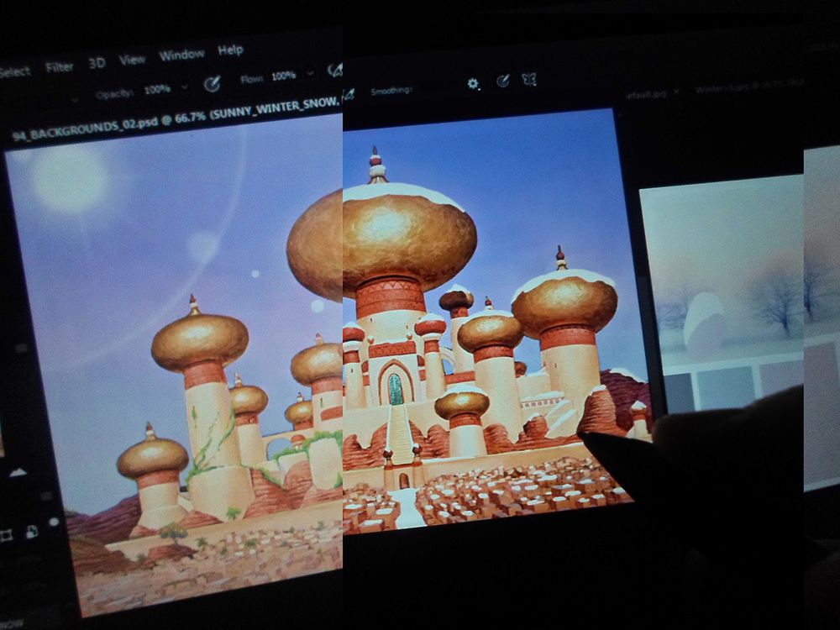Close the default.jpg document tab
The height and width of the screenshot is (630, 840).
[676, 92]
